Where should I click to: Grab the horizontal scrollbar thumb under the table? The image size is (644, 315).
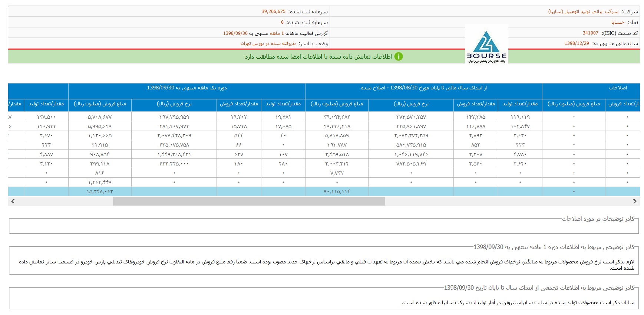249,201
